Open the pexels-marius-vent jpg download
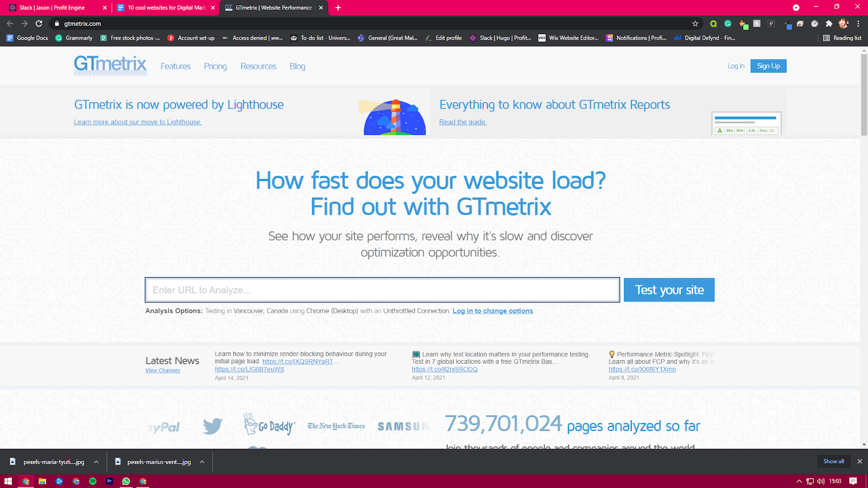868x488 pixels. pos(154,462)
